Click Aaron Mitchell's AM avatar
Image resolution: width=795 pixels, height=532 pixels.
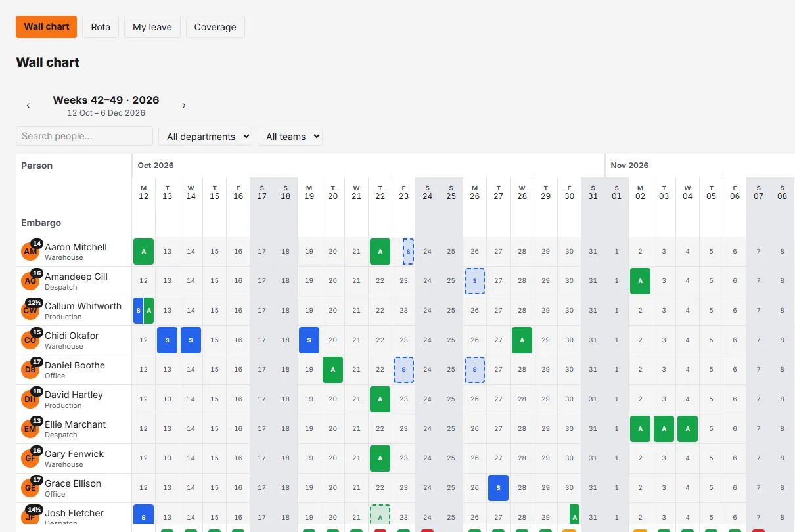[x=30, y=252]
